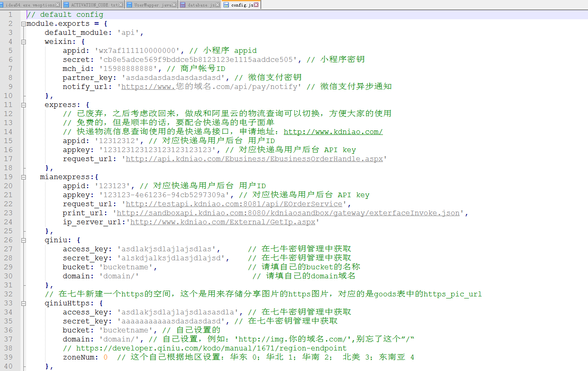
Task: Collapse the express block fold marker
Action: [x=24, y=105]
